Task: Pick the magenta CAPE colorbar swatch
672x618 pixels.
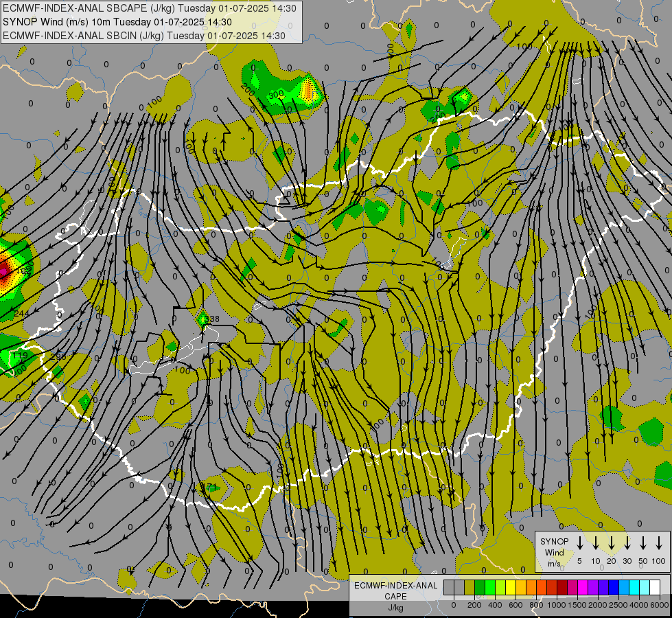Action: pyautogui.click(x=583, y=587)
